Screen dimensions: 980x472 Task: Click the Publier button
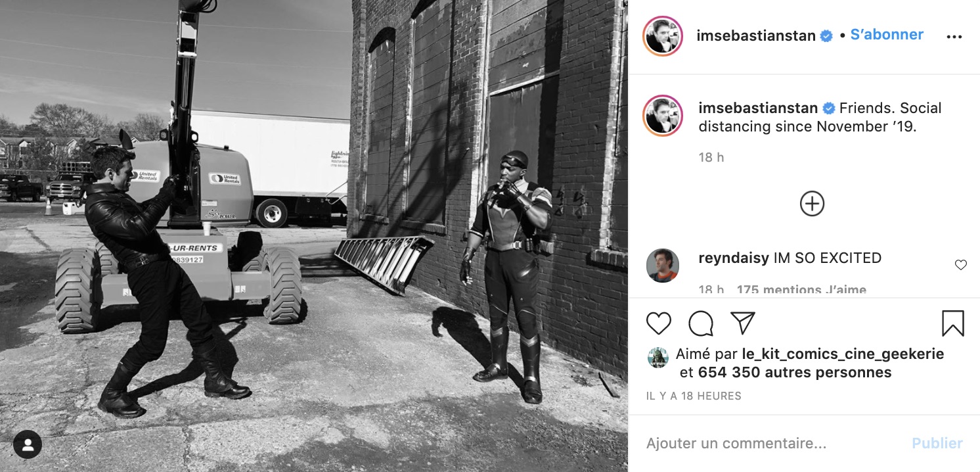(x=937, y=444)
